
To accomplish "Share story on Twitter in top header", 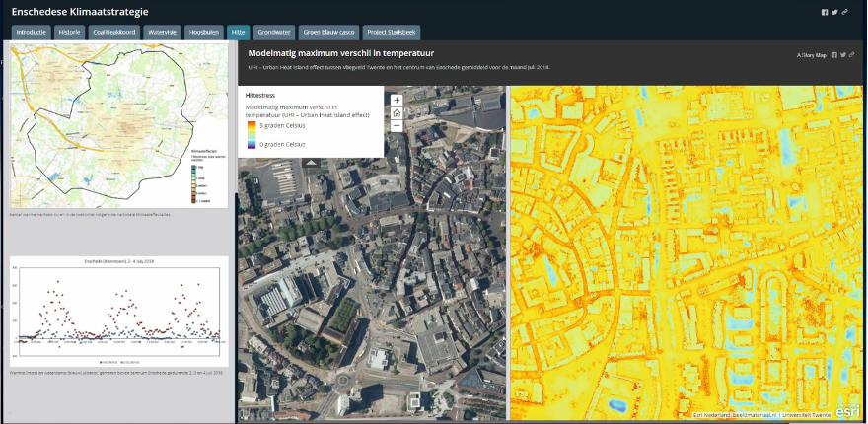I will click(834, 12).
